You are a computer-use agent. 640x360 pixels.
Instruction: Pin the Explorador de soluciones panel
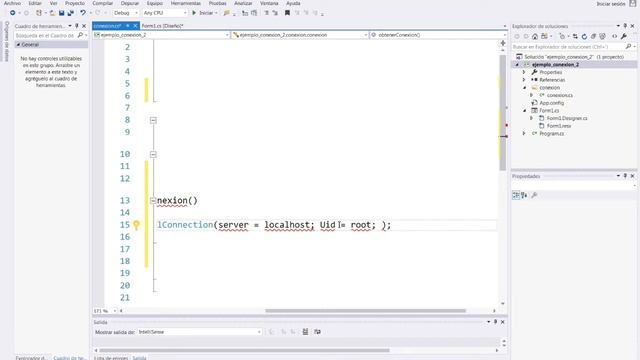625,26
